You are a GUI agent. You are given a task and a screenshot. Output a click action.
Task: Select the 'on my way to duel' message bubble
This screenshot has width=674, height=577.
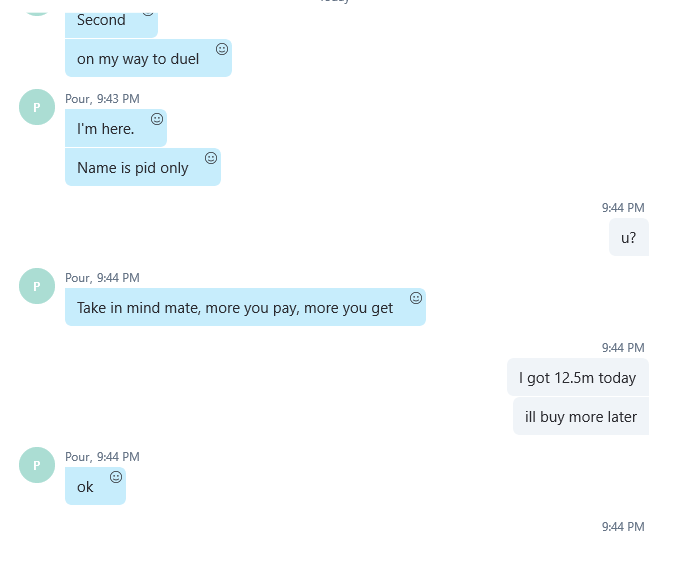[x=148, y=58]
